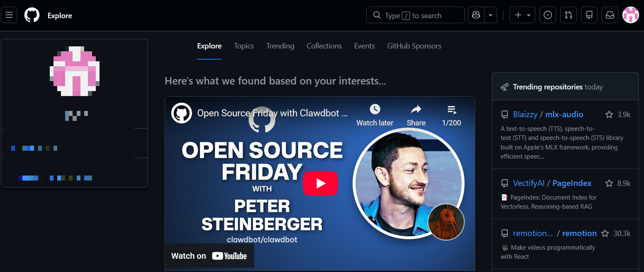Click Watch on YouTube button
644x272 pixels.
(x=209, y=256)
